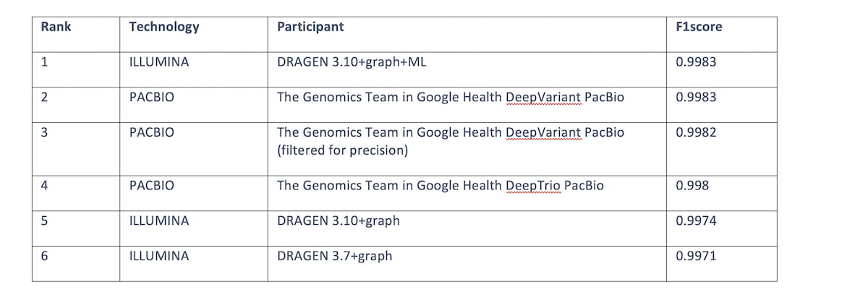Click the 0.9974 F1score value
Image resolution: width=868 pixels, height=308 pixels.
pyautogui.click(x=696, y=221)
